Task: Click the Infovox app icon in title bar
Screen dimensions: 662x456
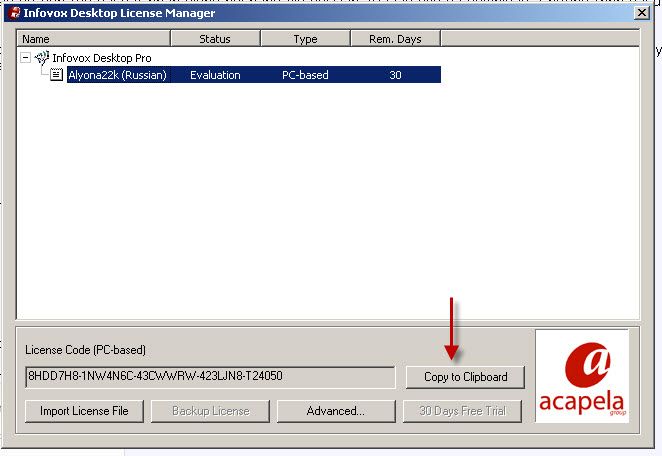Action: tap(14, 13)
